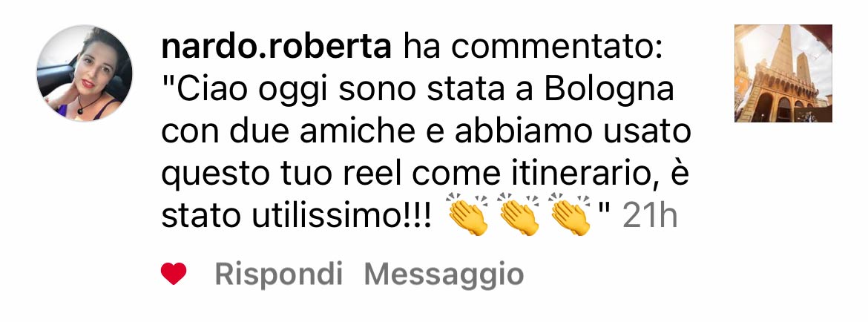Image resolution: width=868 pixels, height=322 pixels.
Task: Click the line "con due amiche e abbiamo usato"
Action: click(x=427, y=133)
